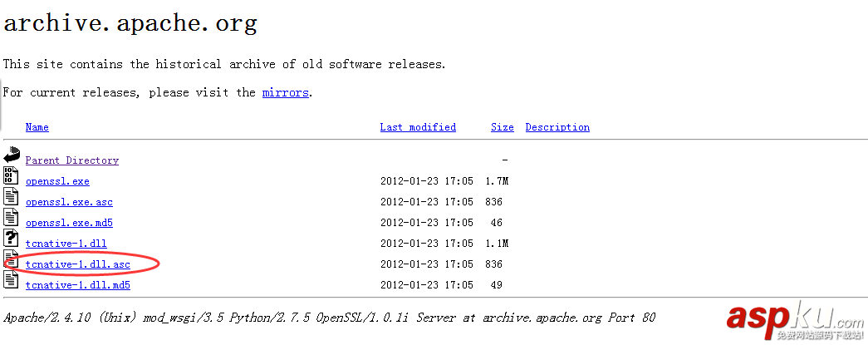Click the 1.1M size value for tcnative-1.dll
This screenshot has width=868, height=345.
[x=497, y=243]
